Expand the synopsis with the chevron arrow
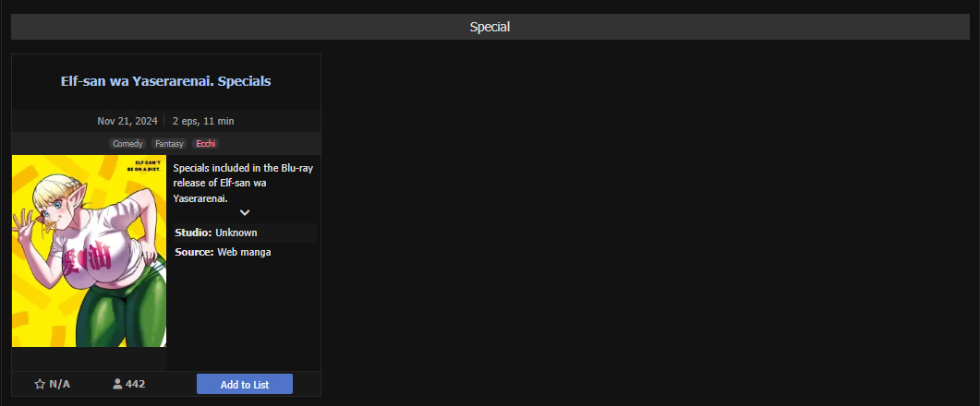 click(x=245, y=212)
